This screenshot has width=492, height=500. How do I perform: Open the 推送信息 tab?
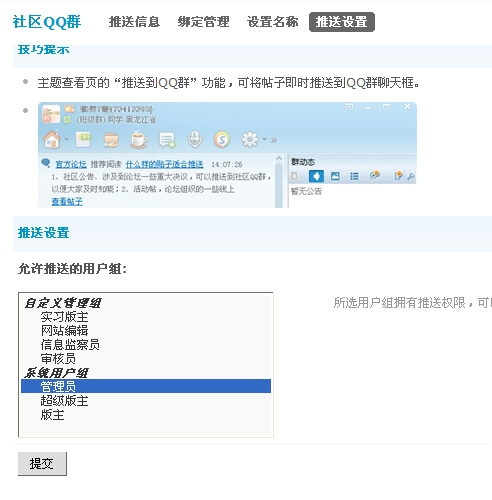tap(134, 22)
